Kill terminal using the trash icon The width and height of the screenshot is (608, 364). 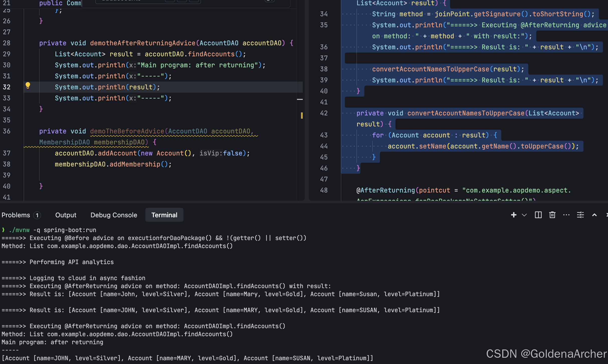click(552, 215)
